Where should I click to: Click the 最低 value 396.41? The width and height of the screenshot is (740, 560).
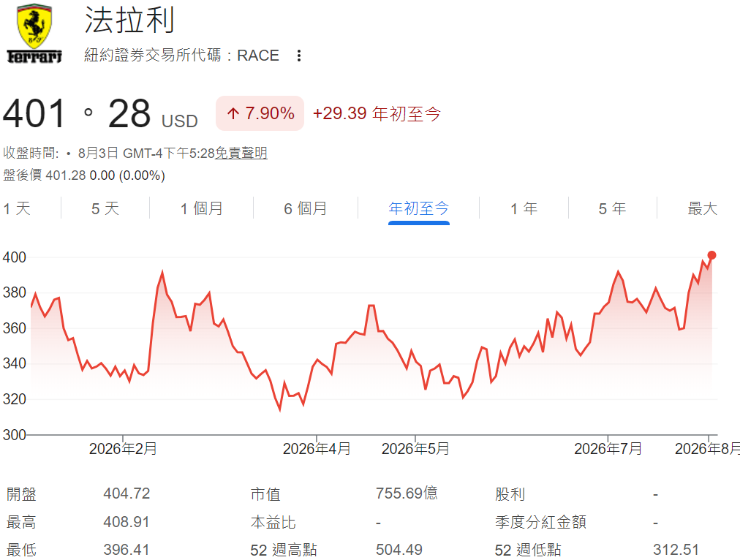[127, 550]
